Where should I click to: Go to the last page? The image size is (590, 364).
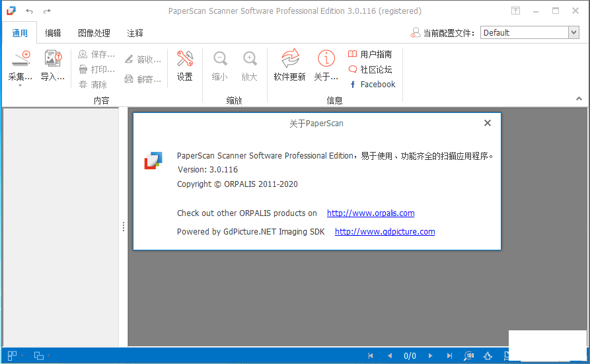coord(449,355)
